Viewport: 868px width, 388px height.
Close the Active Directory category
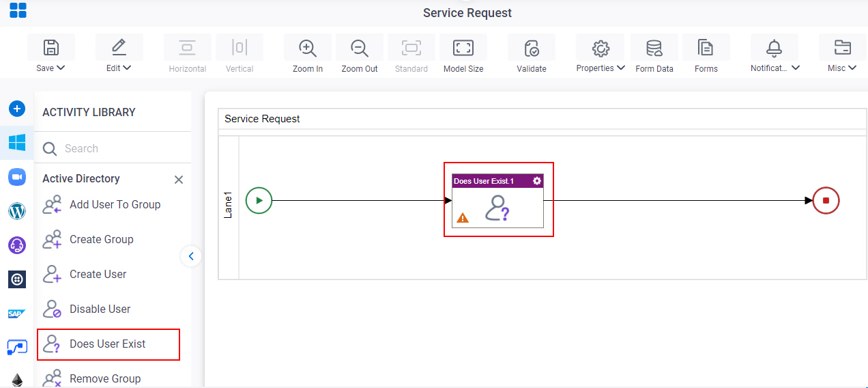tap(179, 180)
